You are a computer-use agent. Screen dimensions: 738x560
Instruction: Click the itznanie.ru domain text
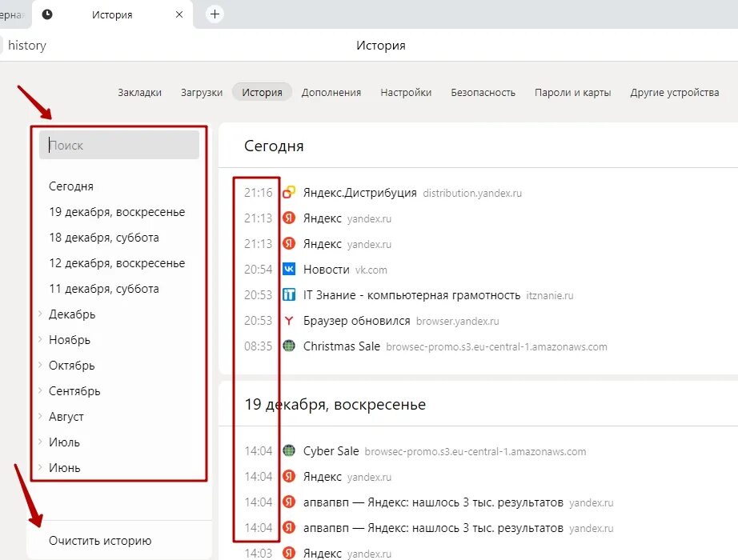[x=550, y=295]
